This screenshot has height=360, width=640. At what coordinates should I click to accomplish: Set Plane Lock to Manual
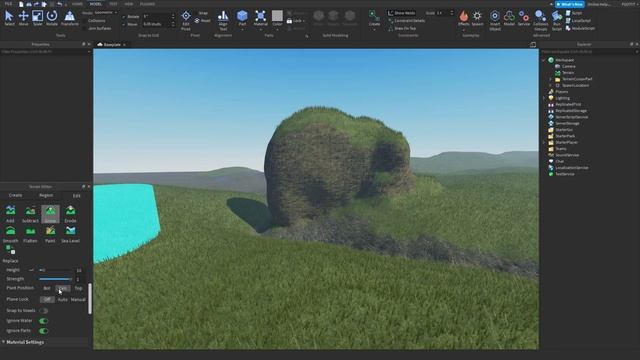[x=78, y=300]
